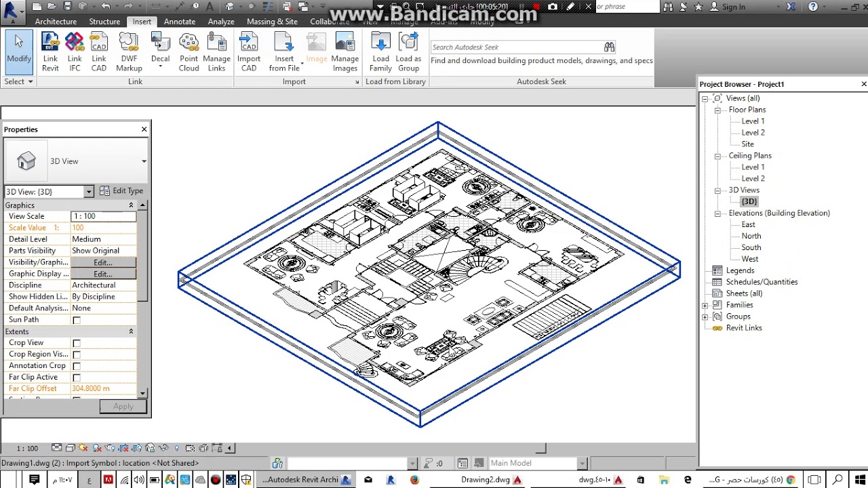Switch to the Architecture ribbon tab
The image size is (868, 488).
pyautogui.click(x=56, y=22)
